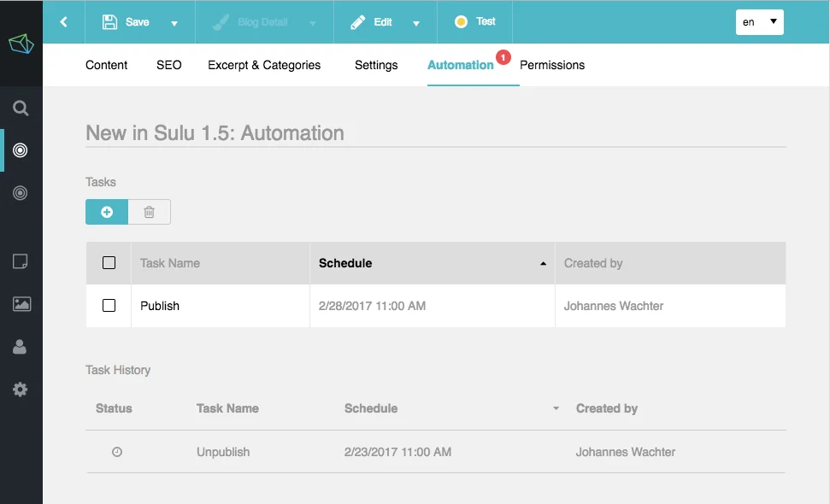Open the media image icon in sidebar
The image size is (830, 504).
click(x=21, y=304)
